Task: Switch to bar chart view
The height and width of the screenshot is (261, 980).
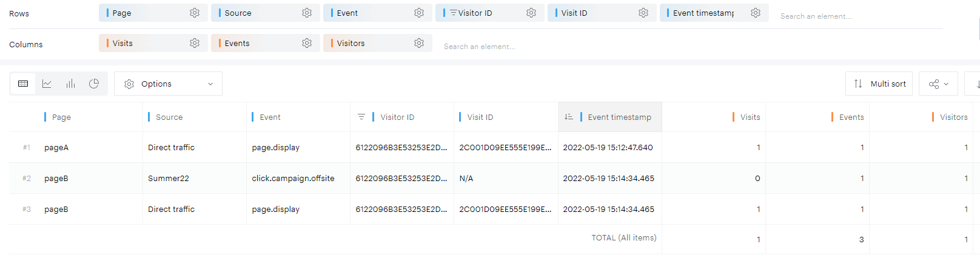Action: click(x=70, y=84)
